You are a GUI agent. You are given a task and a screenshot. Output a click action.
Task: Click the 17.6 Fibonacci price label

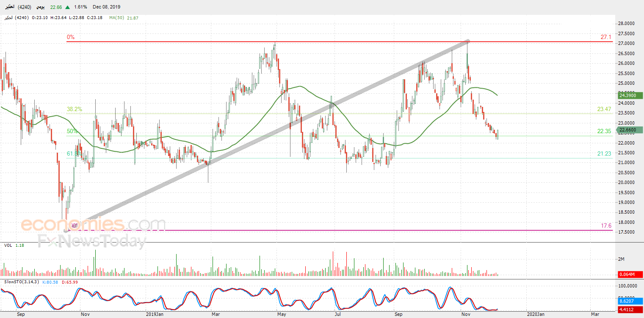[606, 226]
